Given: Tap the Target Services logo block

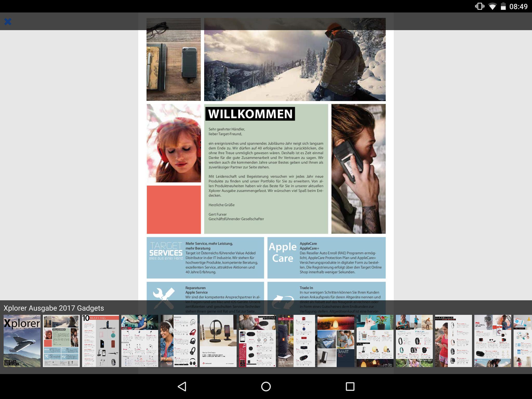Looking at the screenshot, I should 166,251.
